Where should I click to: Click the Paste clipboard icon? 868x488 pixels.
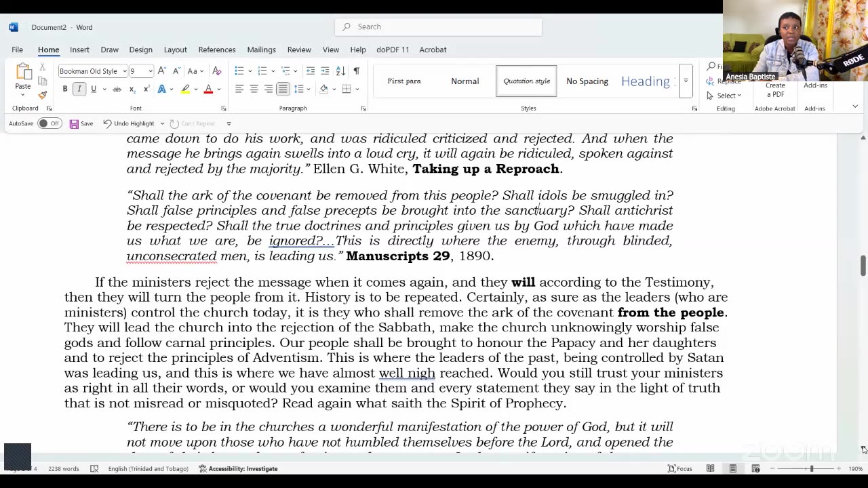point(23,72)
